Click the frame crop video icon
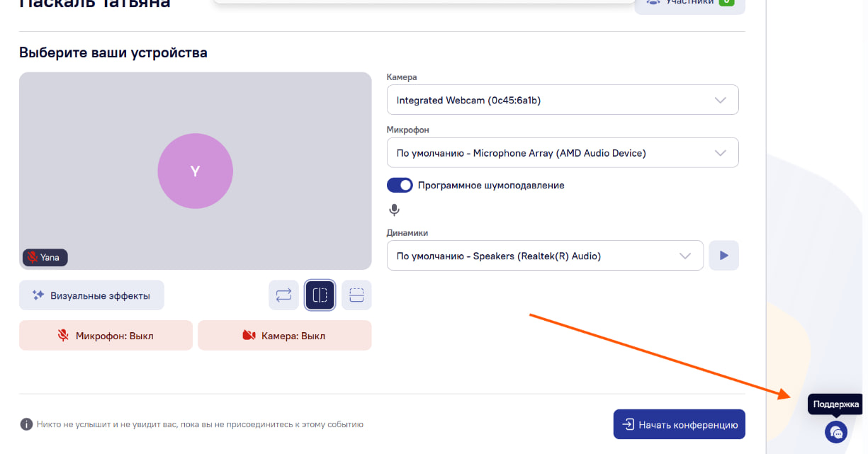The height and width of the screenshot is (454, 868). [356, 295]
